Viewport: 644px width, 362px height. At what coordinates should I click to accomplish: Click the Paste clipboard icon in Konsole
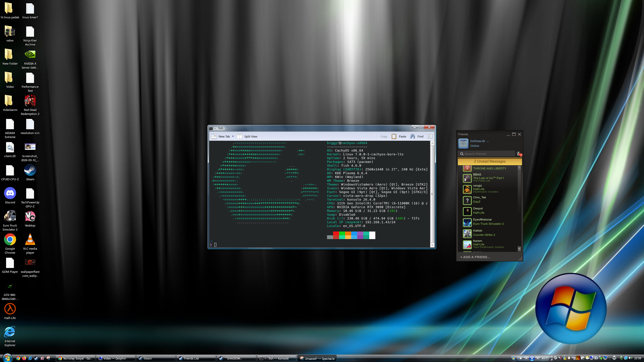394,136
